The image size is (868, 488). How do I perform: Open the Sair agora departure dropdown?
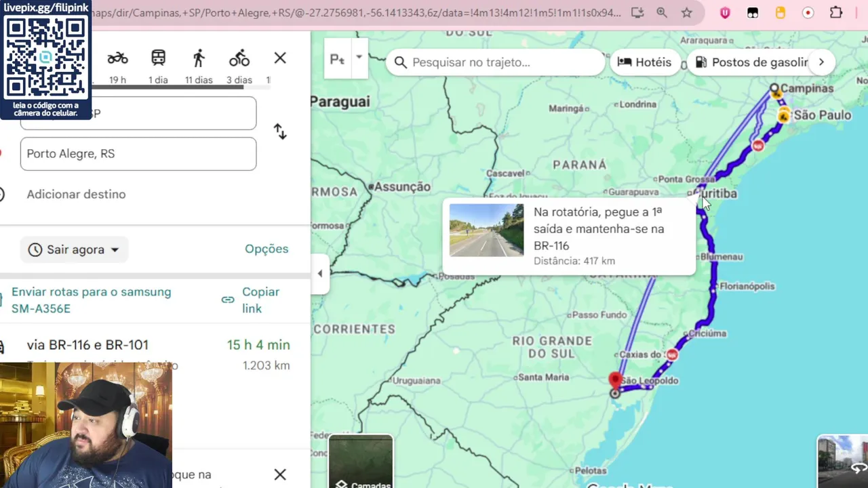point(74,249)
